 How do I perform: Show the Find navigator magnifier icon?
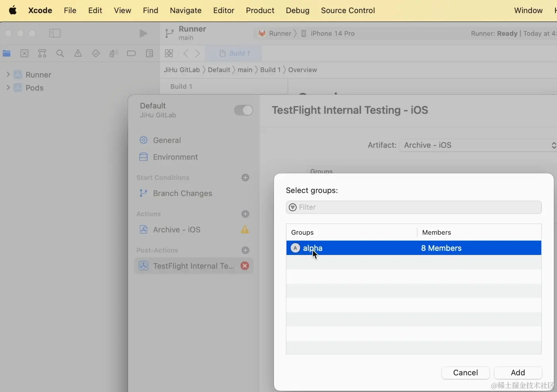[x=60, y=53]
